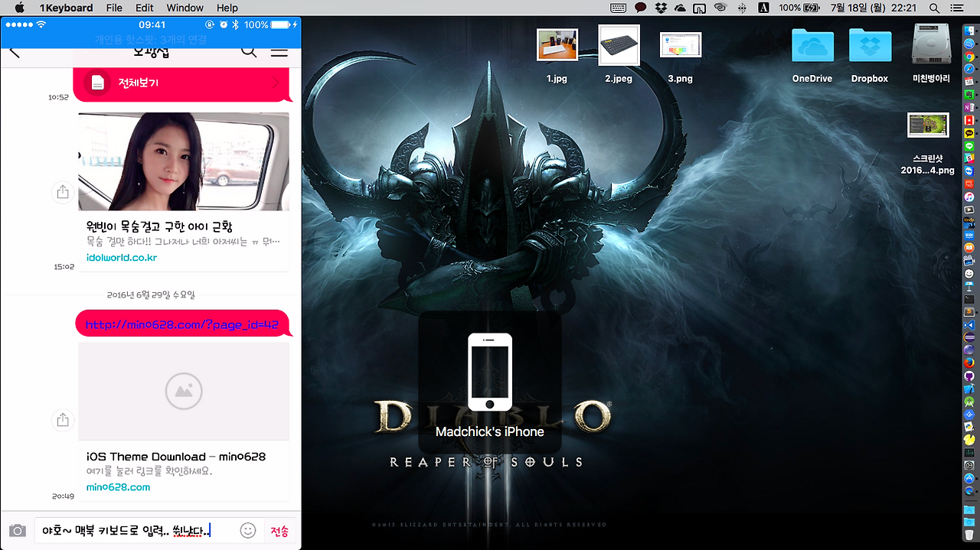Share the iOS Theme Download card
Screen dimensions: 980x550
point(63,420)
